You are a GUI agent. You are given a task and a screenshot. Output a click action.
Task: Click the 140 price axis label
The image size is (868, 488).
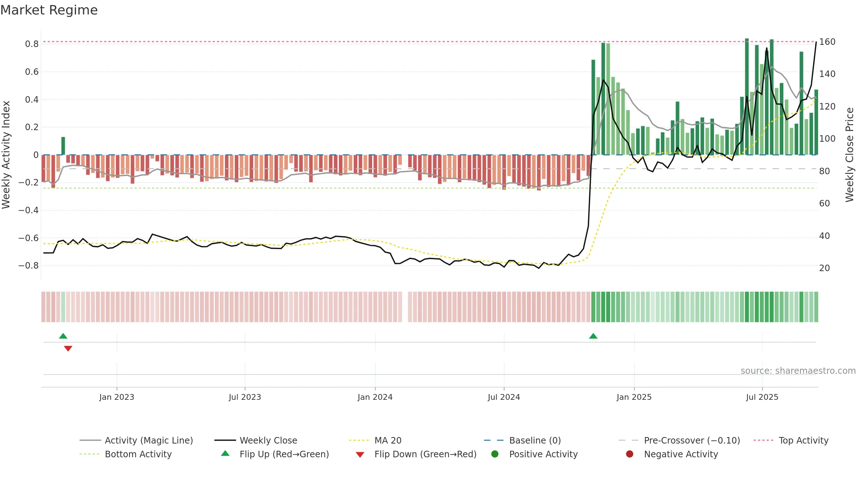point(827,74)
